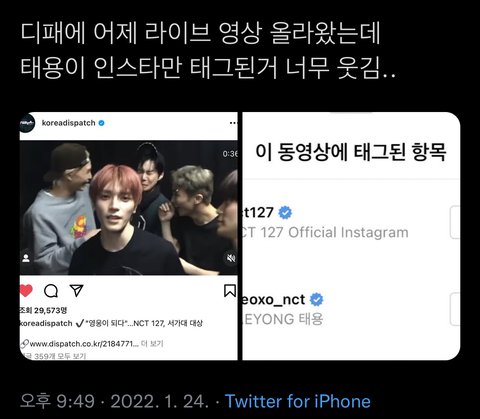The width and height of the screenshot is (480, 419).
Task: Open the Twitter for iPhone source link
Action: [298, 401]
